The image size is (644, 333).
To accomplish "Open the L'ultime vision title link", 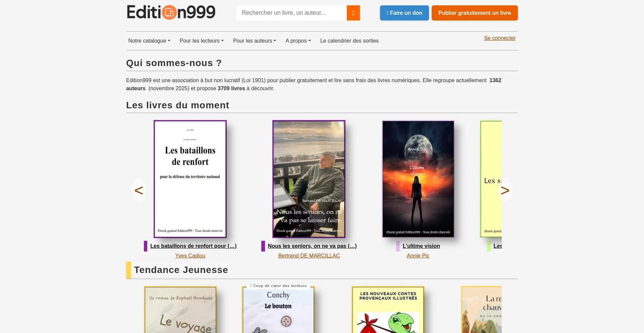I will (x=421, y=246).
